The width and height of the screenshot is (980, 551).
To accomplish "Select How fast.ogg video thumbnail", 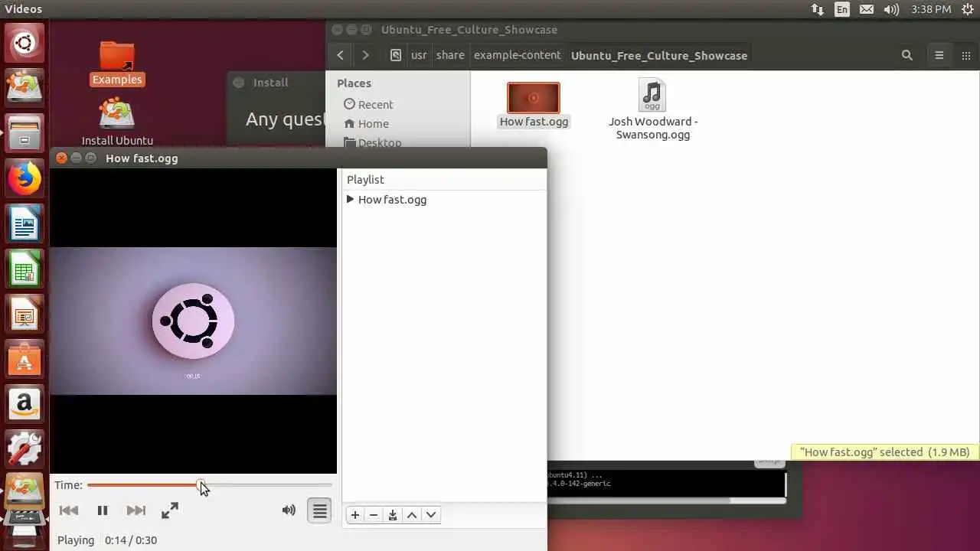I will (x=534, y=98).
